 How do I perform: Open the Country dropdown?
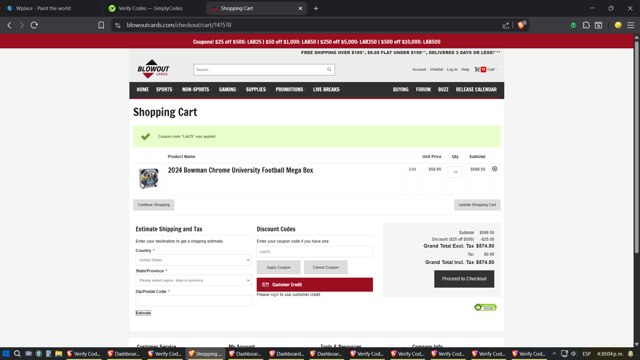[x=193, y=260]
